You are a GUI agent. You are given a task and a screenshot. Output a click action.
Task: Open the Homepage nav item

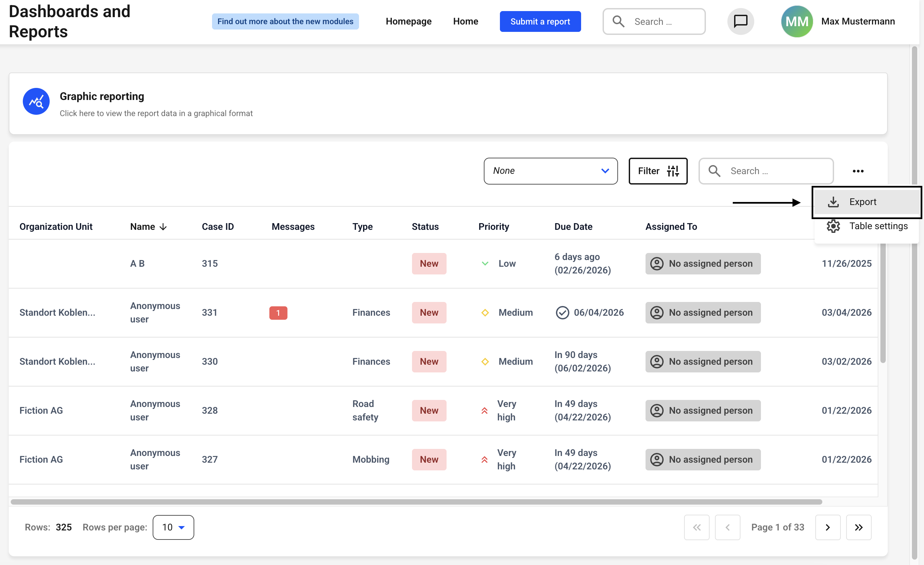tap(408, 21)
